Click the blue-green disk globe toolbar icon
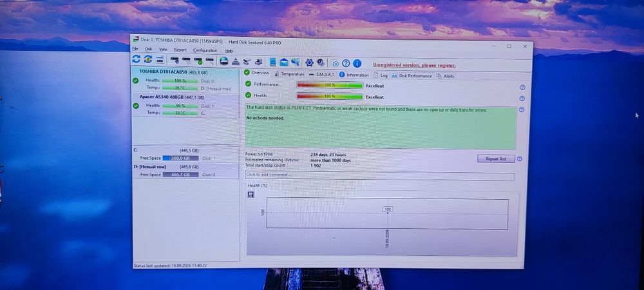 coord(224,62)
